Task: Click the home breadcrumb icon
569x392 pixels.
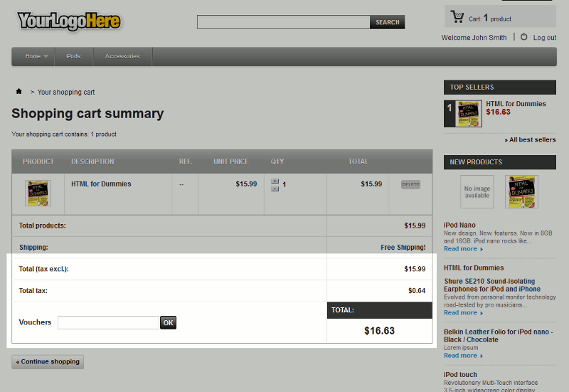Action: point(19,91)
